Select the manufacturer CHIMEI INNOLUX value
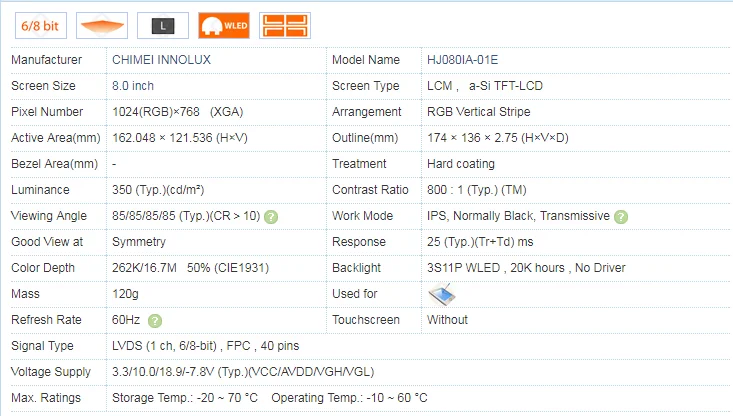 (x=161, y=60)
